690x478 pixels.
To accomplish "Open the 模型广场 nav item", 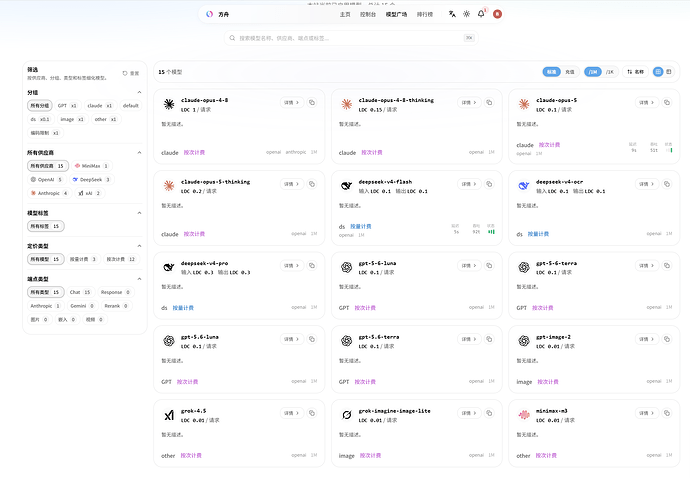I will point(396,15).
